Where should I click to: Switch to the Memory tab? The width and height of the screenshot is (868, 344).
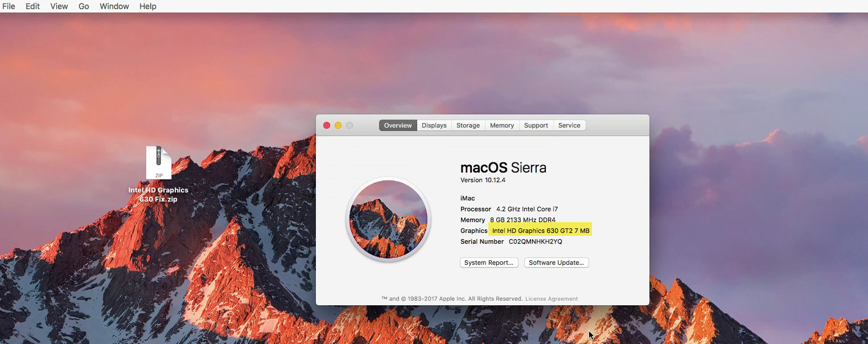tap(502, 125)
